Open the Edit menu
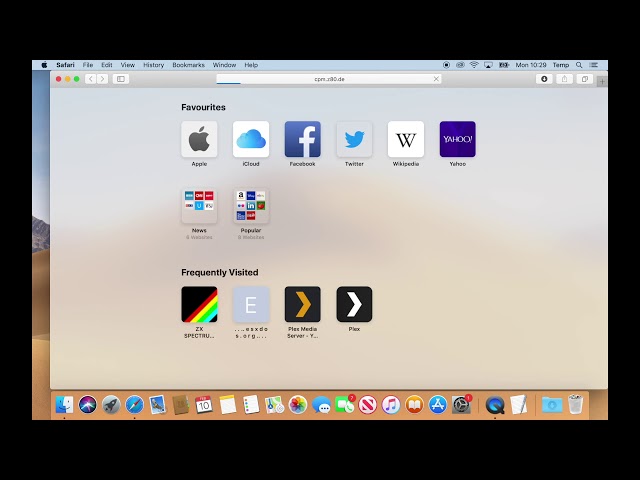The height and width of the screenshot is (480, 640). (x=107, y=65)
